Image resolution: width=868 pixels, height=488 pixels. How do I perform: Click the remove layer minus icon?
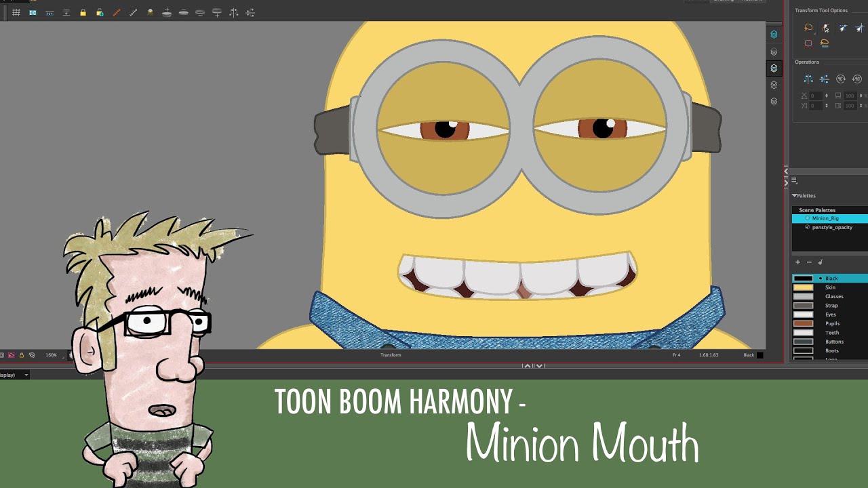(183, 13)
